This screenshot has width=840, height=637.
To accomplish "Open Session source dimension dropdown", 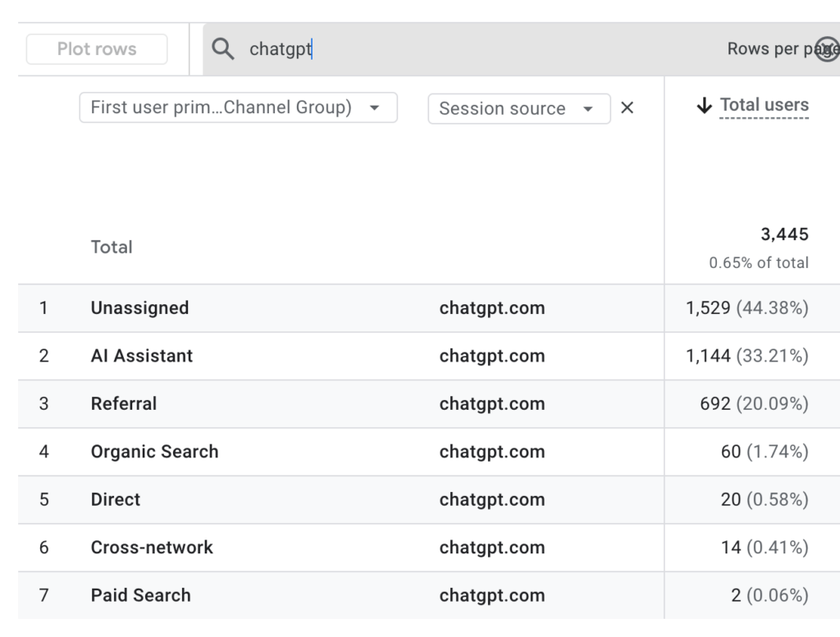I will point(519,109).
